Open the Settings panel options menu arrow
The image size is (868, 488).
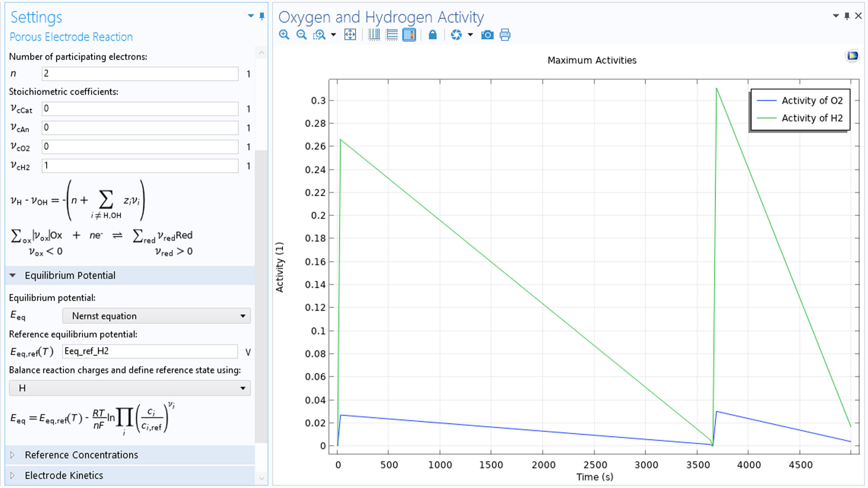point(250,16)
